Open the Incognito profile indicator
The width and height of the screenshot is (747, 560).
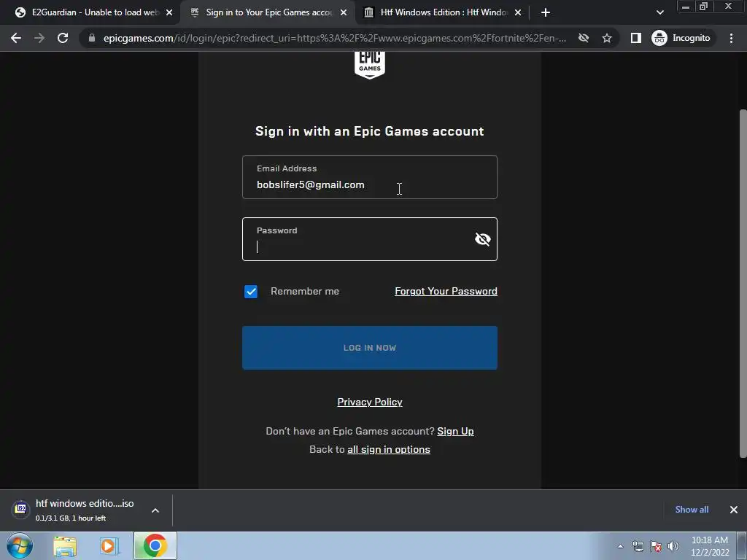click(x=681, y=38)
